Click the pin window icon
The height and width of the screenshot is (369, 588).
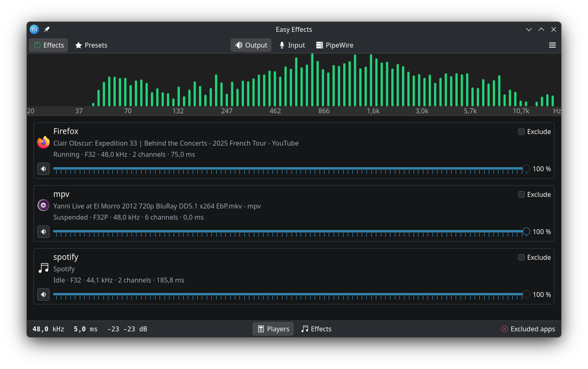(x=47, y=29)
